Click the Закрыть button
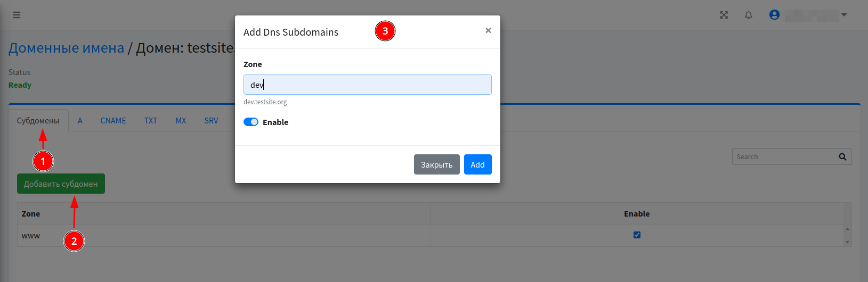The image size is (868, 282). click(436, 165)
